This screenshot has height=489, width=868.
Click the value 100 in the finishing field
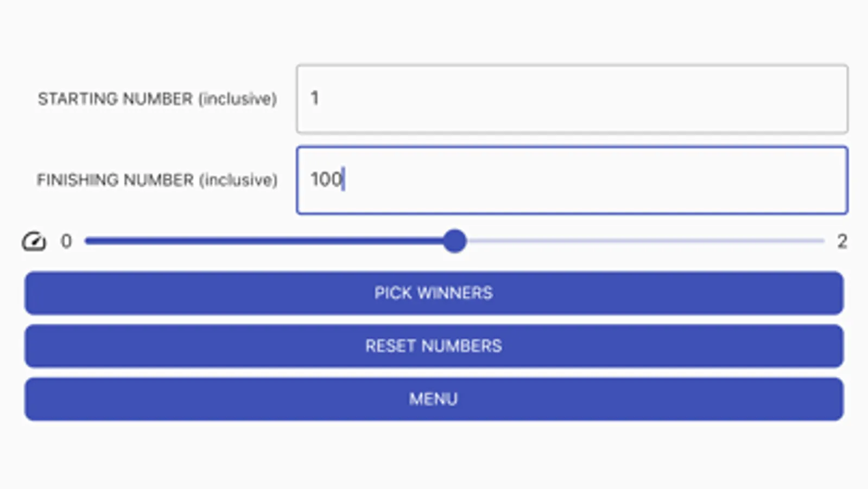point(326,179)
